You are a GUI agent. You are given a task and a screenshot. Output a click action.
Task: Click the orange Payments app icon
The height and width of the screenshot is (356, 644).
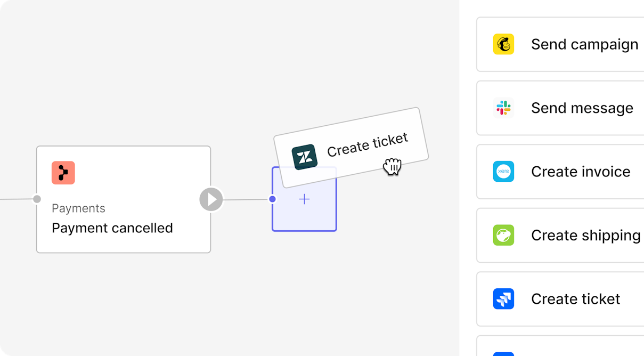pos(63,173)
